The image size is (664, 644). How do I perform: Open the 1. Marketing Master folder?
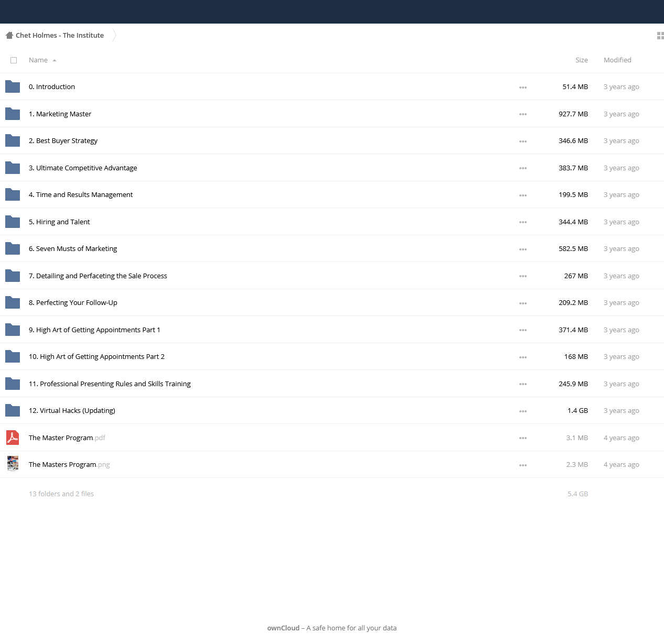[60, 114]
